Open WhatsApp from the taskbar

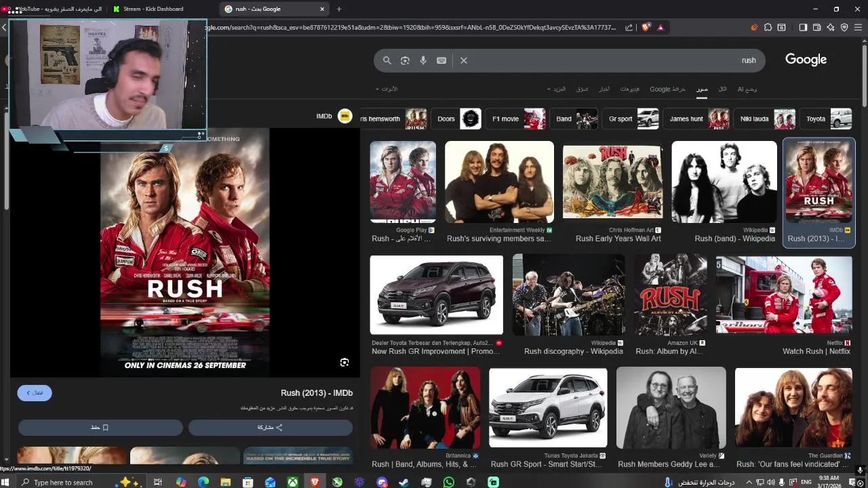point(448,483)
